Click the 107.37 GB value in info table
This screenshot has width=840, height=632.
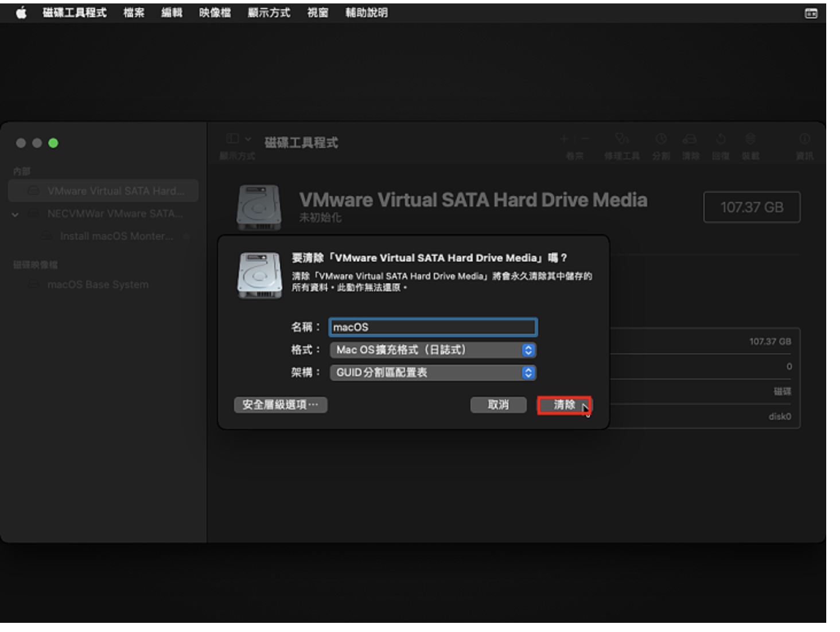coord(770,341)
